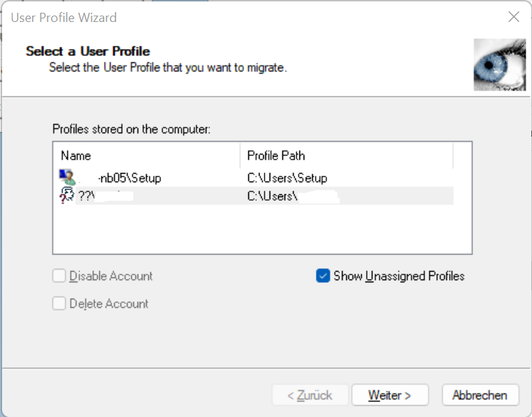Select the profile named with ??\ prefix

click(x=106, y=196)
